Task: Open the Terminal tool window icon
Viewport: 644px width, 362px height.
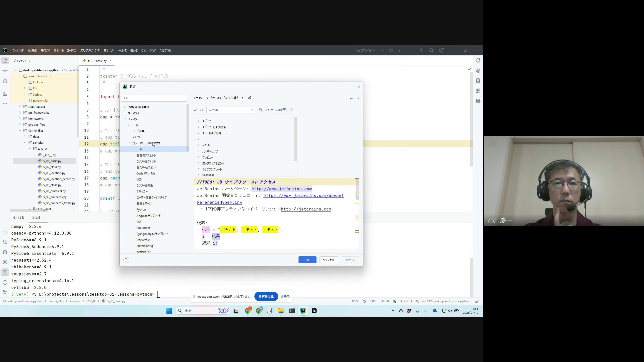Action: click(5, 272)
